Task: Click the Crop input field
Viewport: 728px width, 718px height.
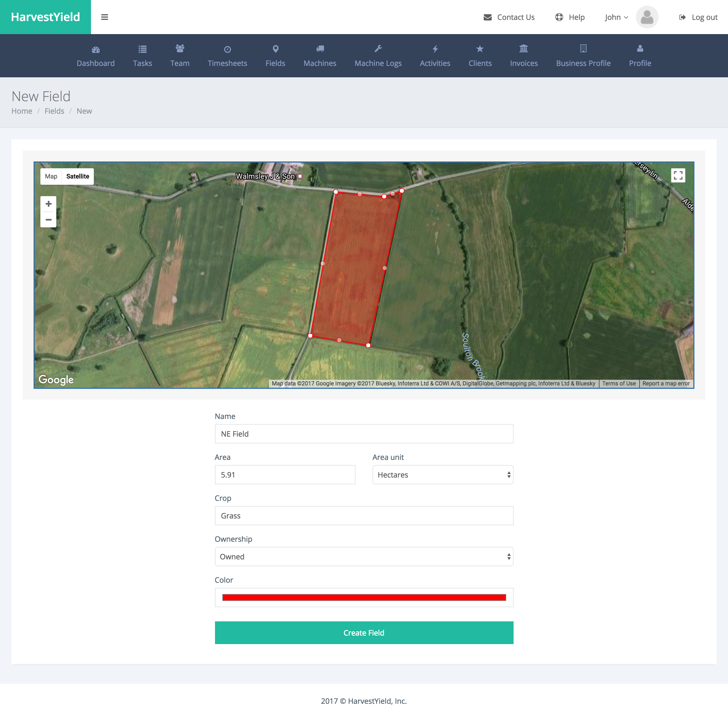Action: (x=364, y=516)
